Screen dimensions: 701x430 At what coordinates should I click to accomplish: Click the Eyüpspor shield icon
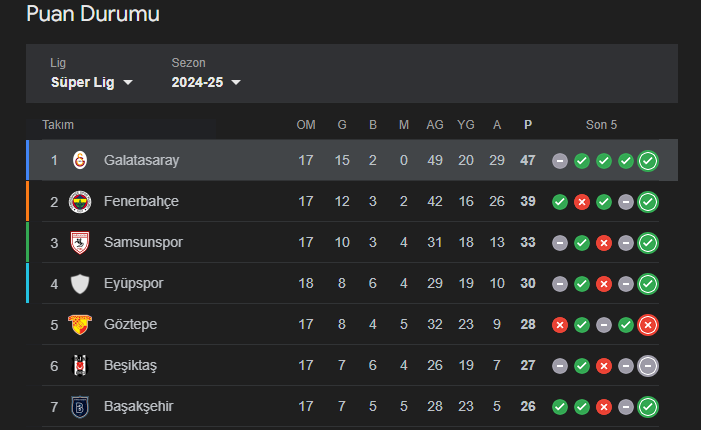pyautogui.click(x=80, y=284)
